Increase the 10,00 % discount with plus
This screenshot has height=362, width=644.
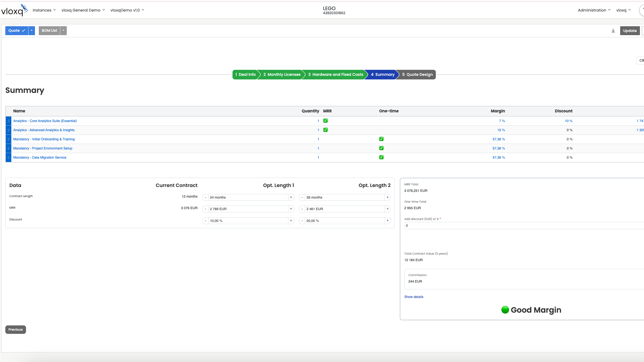coord(291,221)
